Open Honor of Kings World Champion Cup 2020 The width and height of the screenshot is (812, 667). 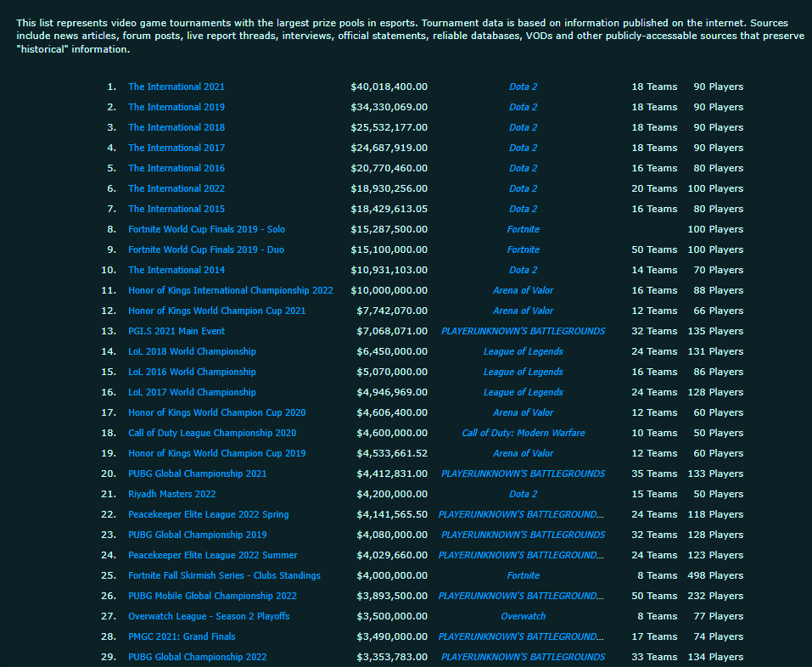[x=217, y=412]
